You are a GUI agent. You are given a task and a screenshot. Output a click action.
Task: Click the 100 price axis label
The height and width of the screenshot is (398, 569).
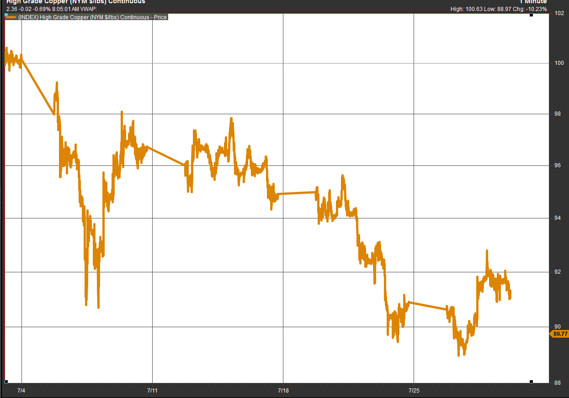[x=559, y=63]
